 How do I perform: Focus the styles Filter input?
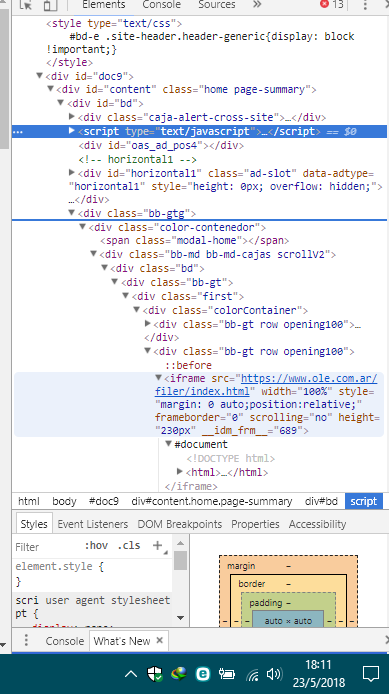pyautogui.click(x=46, y=547)
